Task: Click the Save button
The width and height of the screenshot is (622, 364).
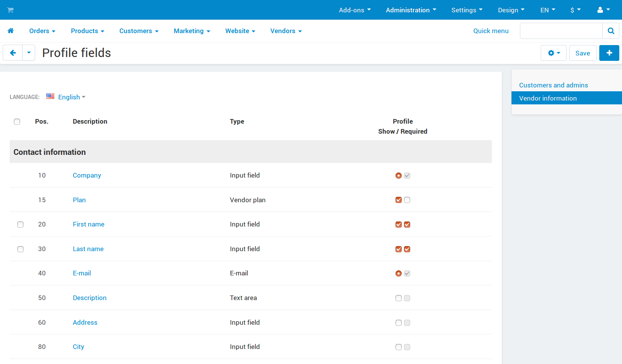Action: coord(583,53)
